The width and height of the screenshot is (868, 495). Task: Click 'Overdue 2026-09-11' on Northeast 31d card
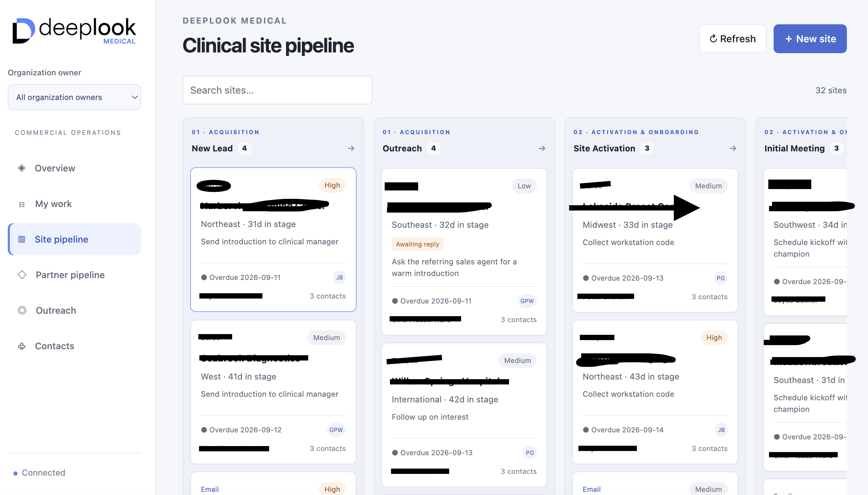(241, 277)
